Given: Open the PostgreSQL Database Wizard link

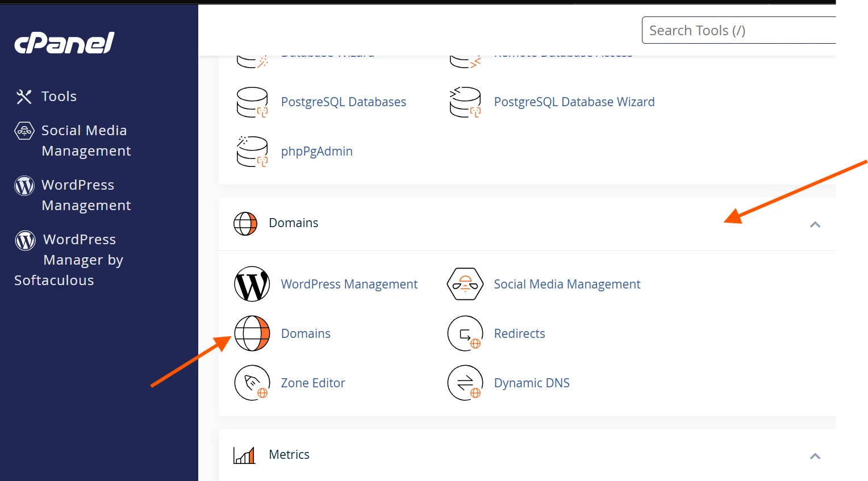Looking at the screenshot, I should click(574, 102).
